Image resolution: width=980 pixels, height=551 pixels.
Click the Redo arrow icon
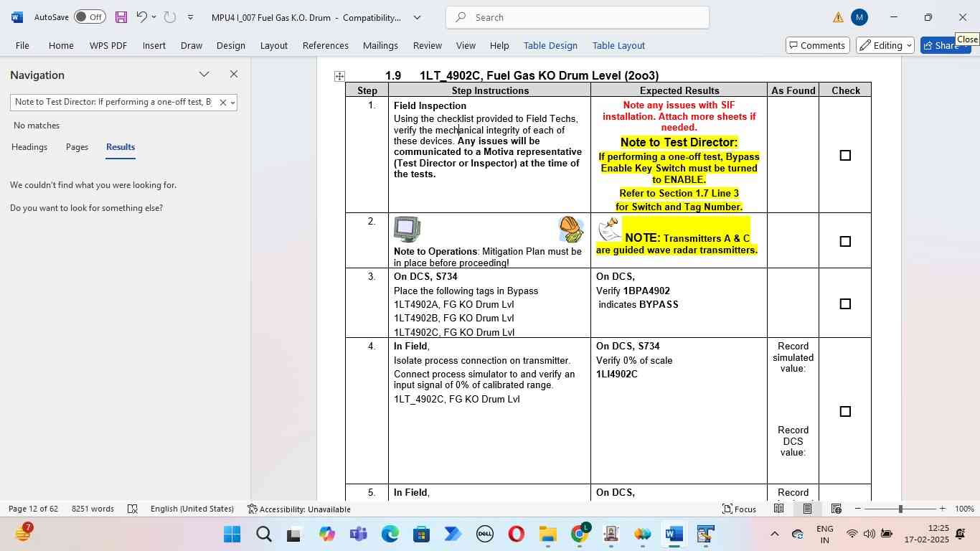(x=170, y=17)
